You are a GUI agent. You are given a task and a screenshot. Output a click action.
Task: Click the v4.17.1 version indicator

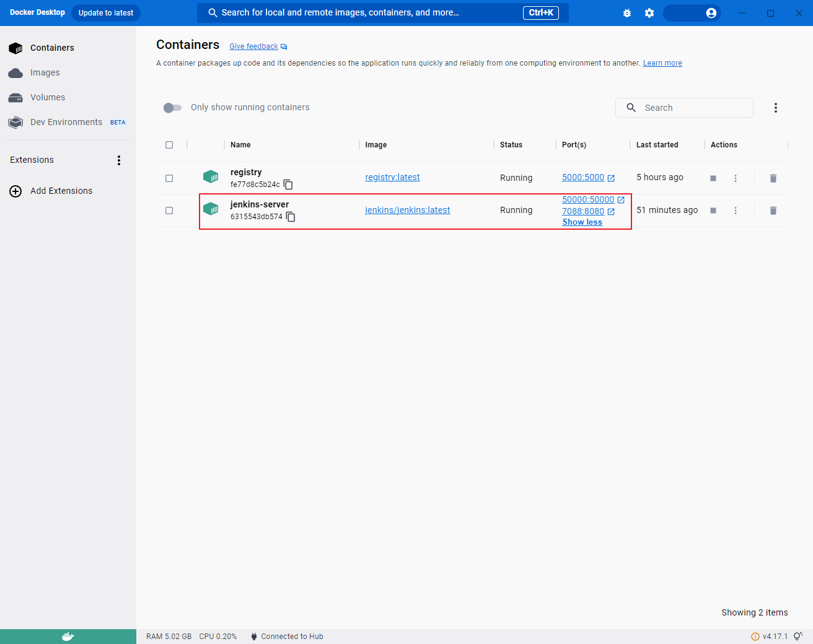pos(769,637)
